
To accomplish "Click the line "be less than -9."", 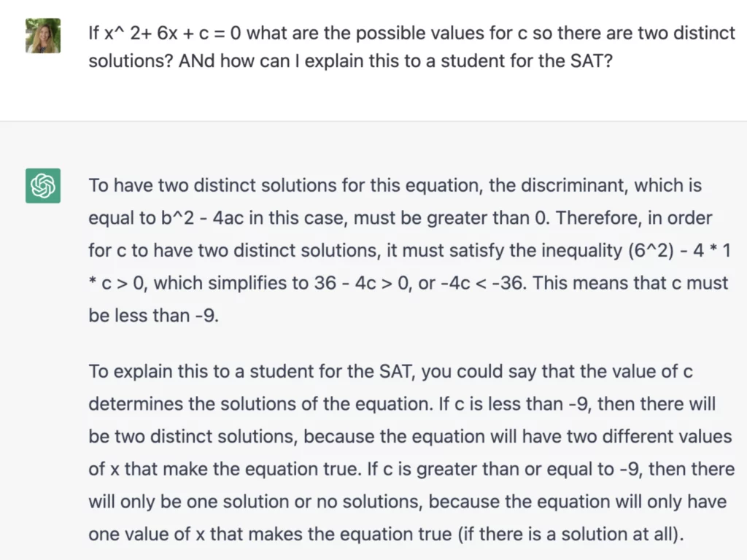I will pos(153,316).
